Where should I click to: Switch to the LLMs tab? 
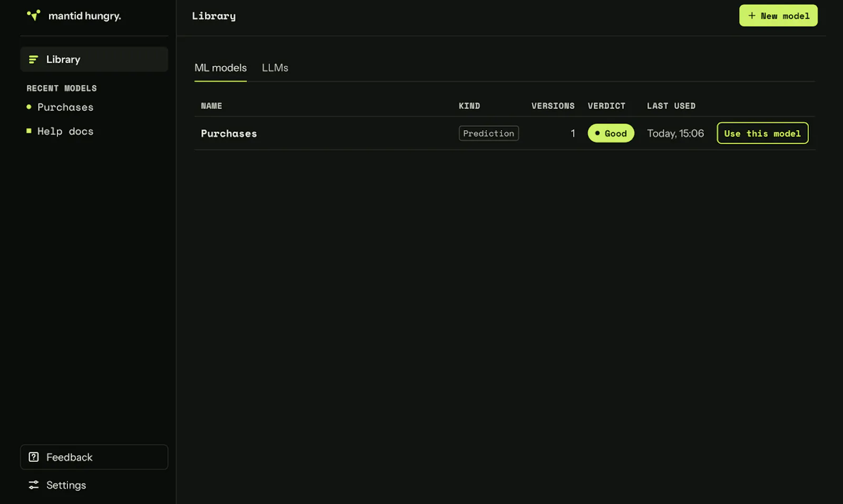(x=275, y=68)
